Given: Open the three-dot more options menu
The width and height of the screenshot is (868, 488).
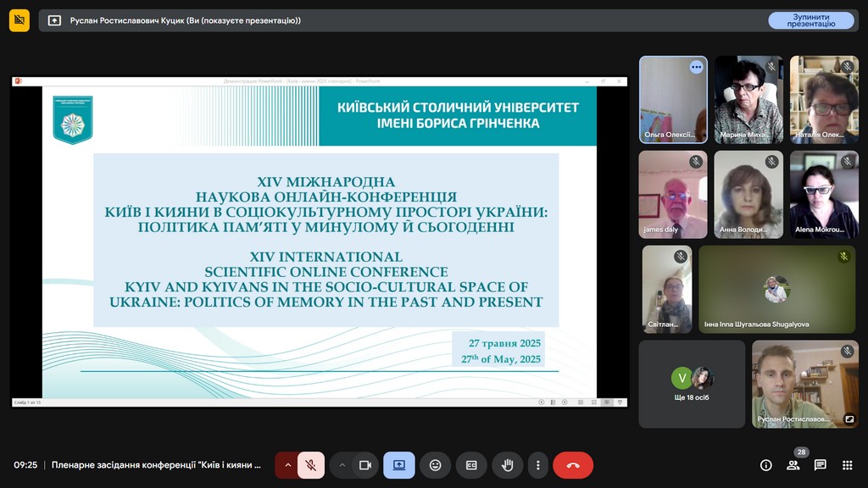Looking at the screenshot, I should (537, 465).
